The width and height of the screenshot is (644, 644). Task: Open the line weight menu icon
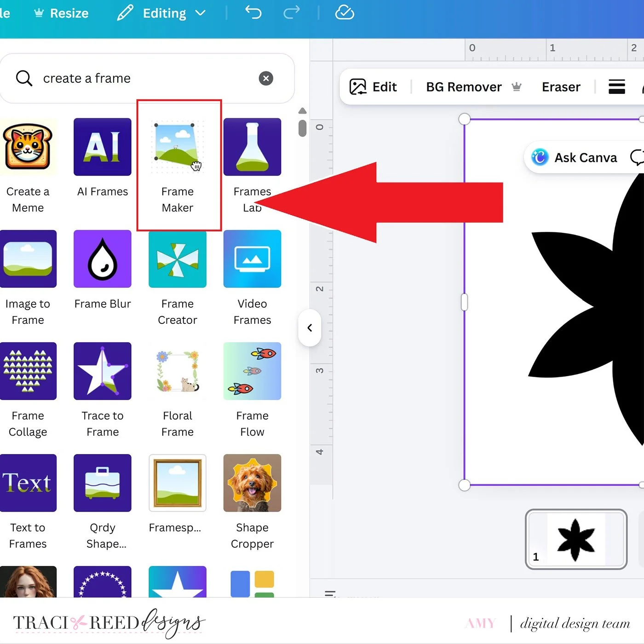coord(616,86)
